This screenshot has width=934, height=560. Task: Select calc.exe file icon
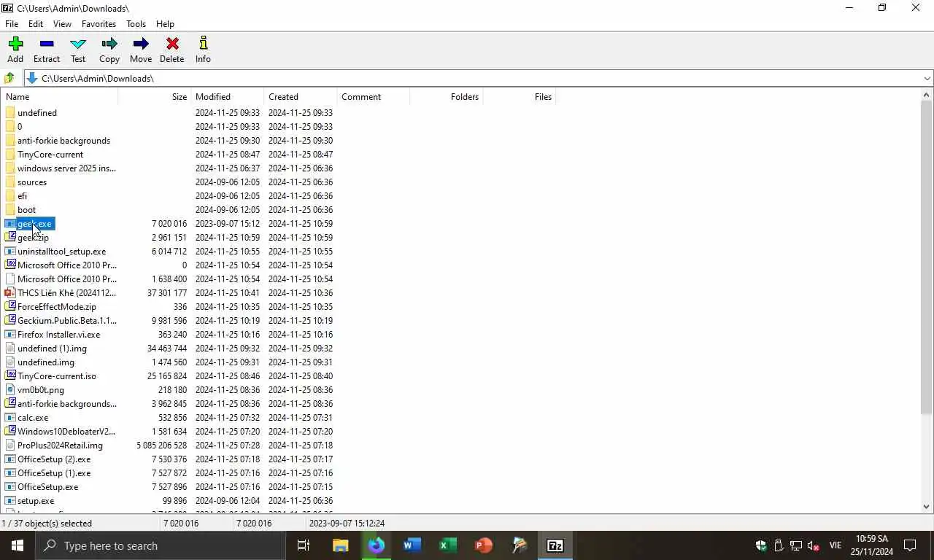(10, 418)
